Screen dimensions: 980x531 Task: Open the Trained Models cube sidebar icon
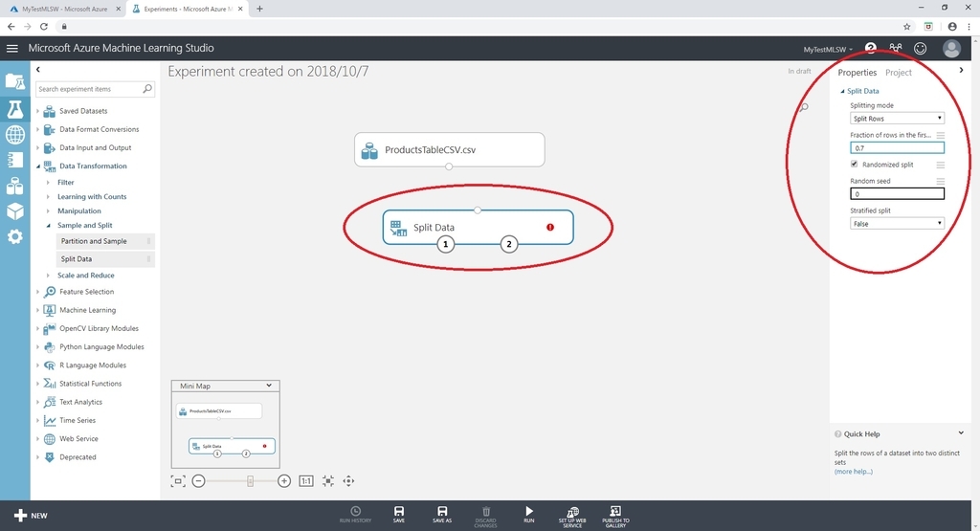coord(15,211)
